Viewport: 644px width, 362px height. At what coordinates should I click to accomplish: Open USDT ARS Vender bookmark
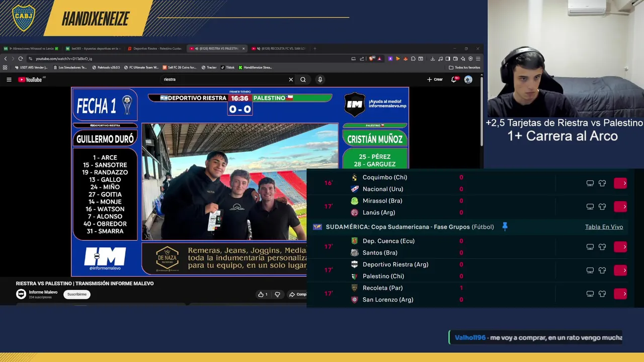(x=31, y=67)
